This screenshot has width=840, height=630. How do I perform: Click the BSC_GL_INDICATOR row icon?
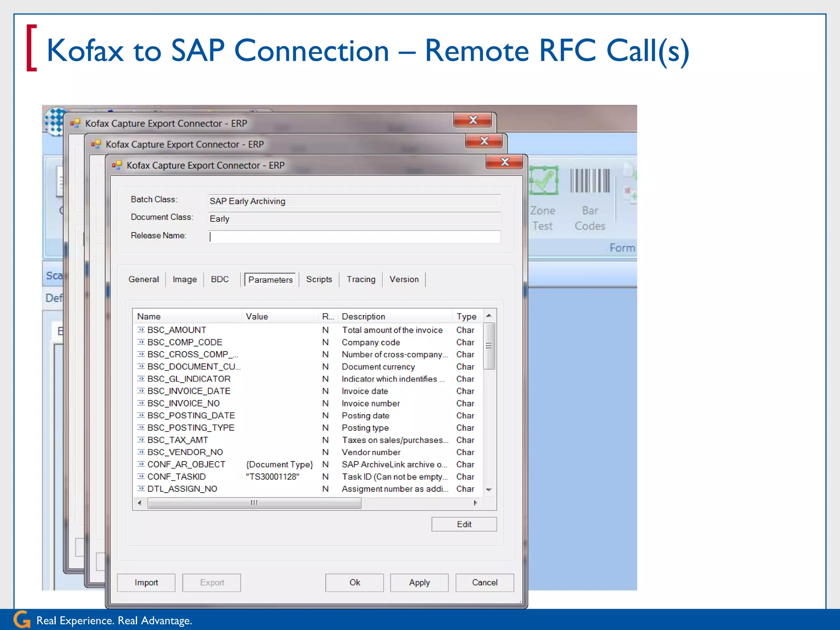(141, 379)
